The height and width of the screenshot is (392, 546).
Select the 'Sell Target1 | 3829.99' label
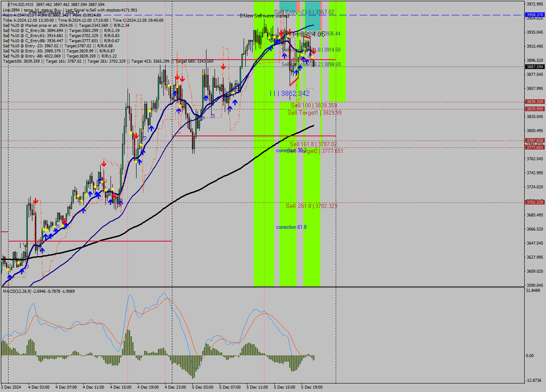pyautogui.click(x=305, y=113)
